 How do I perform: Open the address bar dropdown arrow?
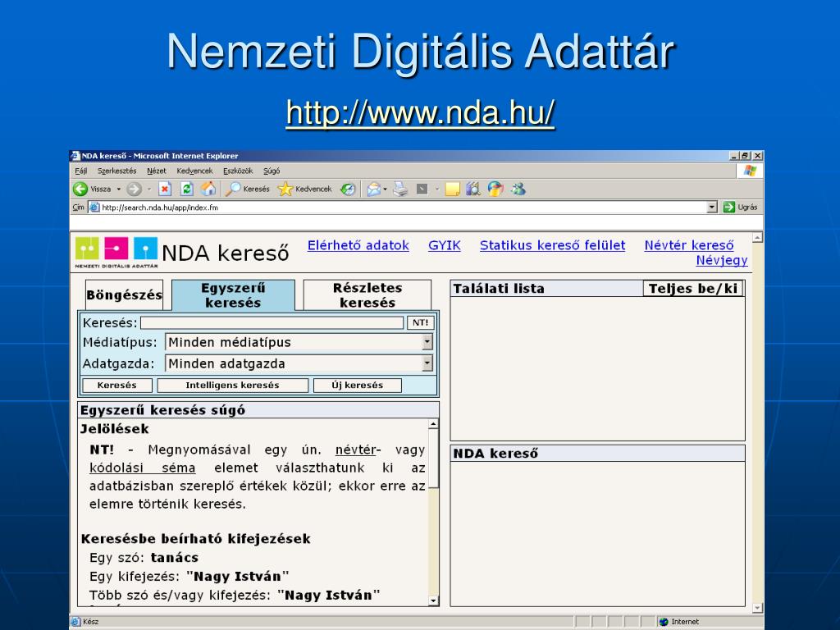(x=712, y=208)
